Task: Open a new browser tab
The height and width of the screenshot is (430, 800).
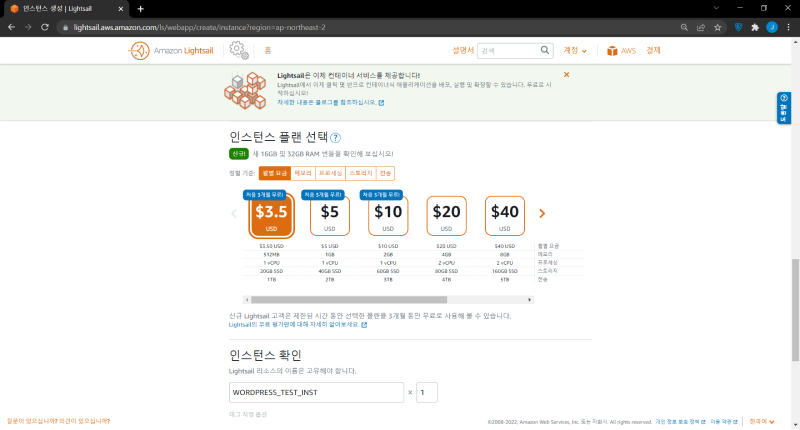Action: pos(140,9)
